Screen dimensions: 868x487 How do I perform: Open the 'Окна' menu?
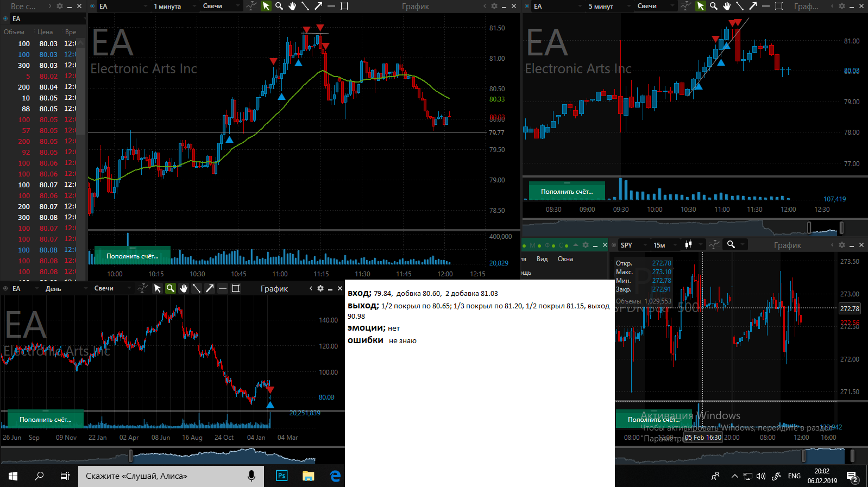pyautogui.click(x=565, y=259)
